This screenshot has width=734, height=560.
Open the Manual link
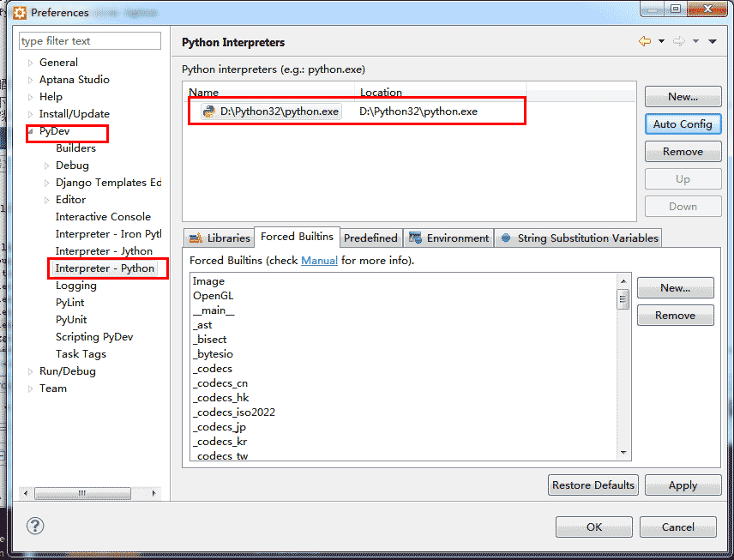[319, 261]
